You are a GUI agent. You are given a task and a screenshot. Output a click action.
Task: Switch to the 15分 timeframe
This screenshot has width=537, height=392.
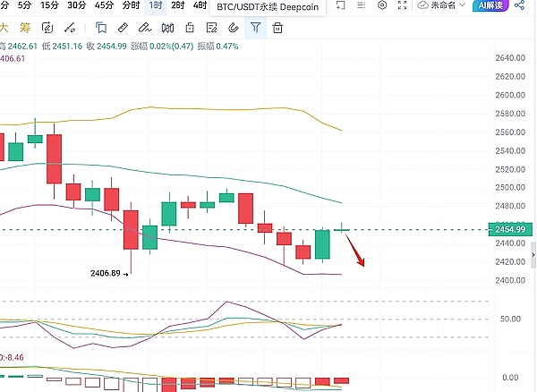point(50,5)
